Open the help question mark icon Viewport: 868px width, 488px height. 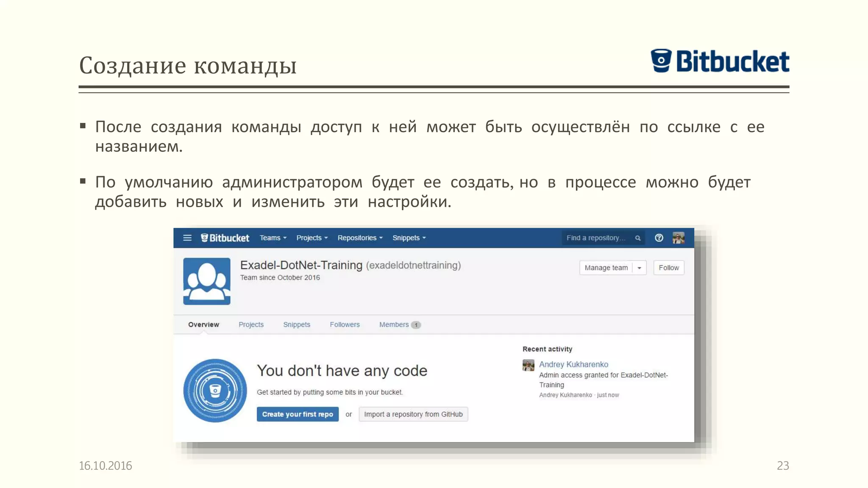(x=659, y=238)
